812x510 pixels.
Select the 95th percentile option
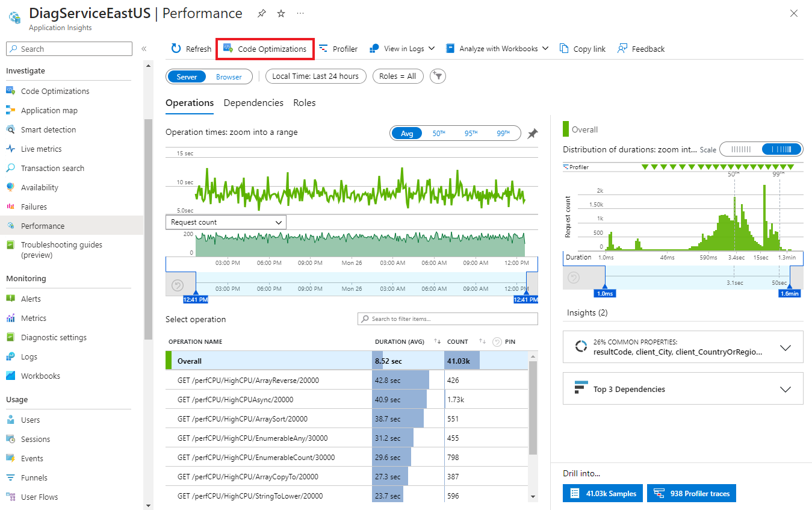click(x=471, y=134)
